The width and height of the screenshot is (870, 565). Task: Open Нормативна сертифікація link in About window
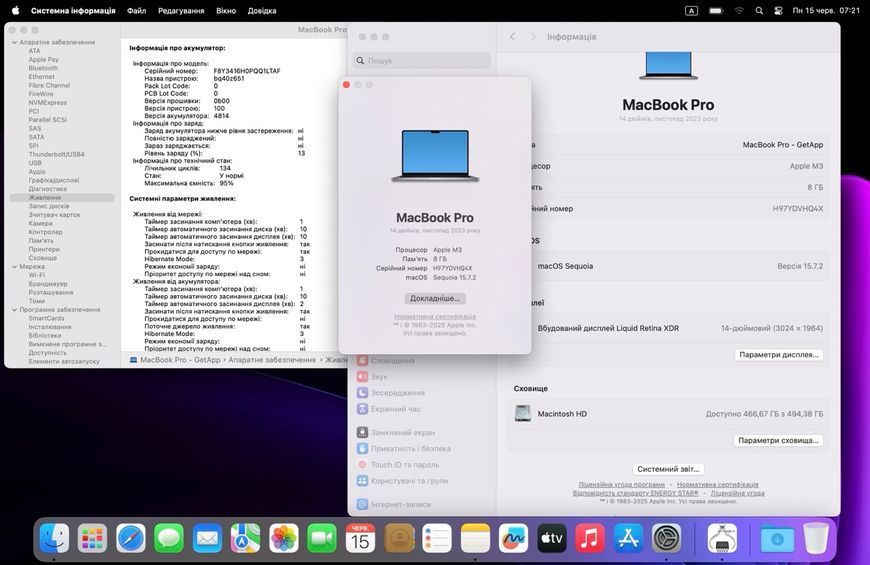click(x=435, y=316)
